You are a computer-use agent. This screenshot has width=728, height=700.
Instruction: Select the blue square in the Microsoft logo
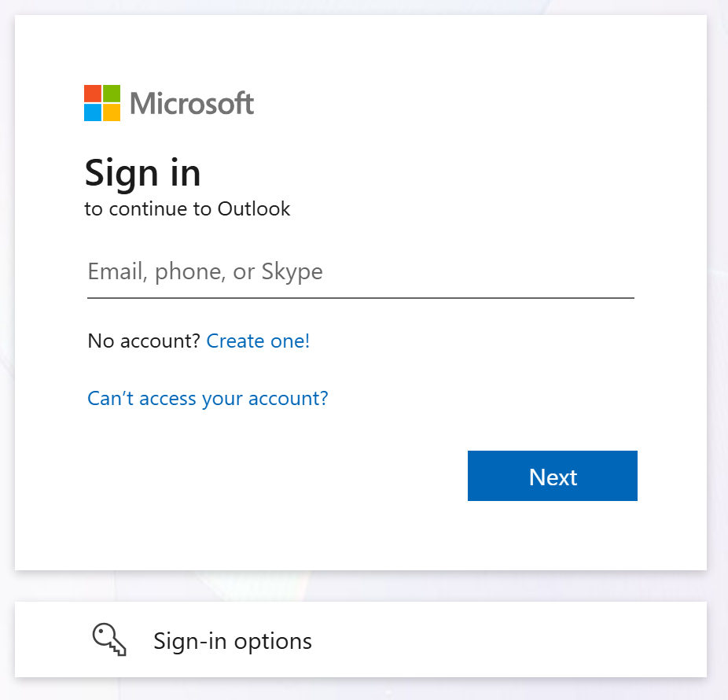point(91,112)
